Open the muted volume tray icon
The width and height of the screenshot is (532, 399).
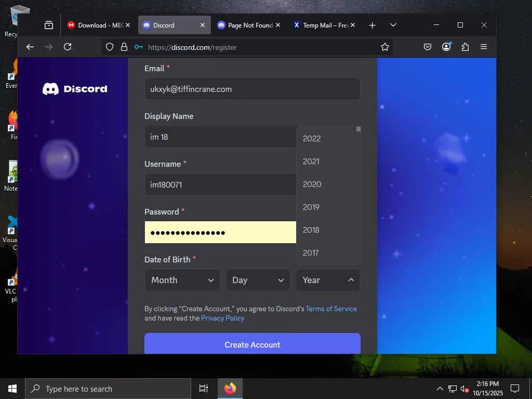tap(464, 389)
